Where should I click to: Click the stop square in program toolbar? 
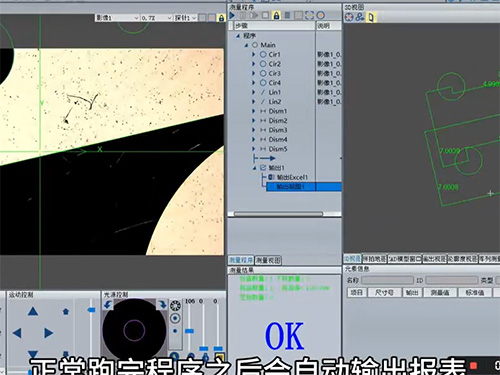(265, 15)
